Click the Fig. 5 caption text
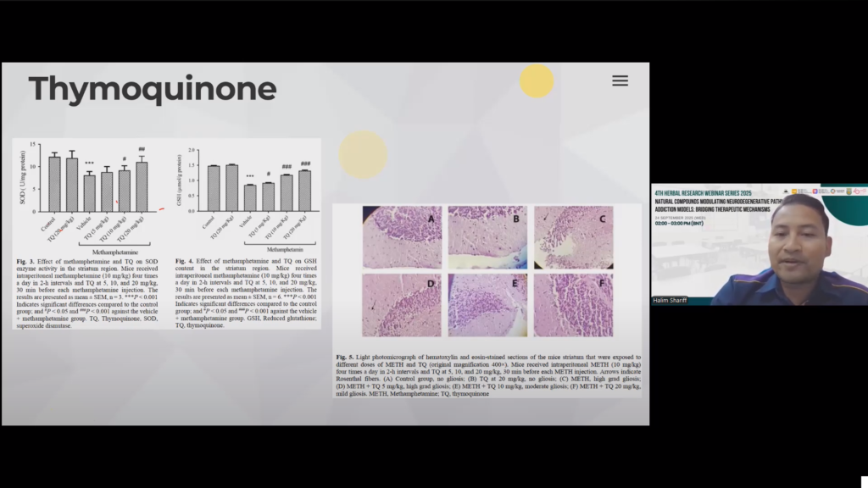Image resolution: width=868 pixels, height=488 pixels. click(x=487, y=376)
